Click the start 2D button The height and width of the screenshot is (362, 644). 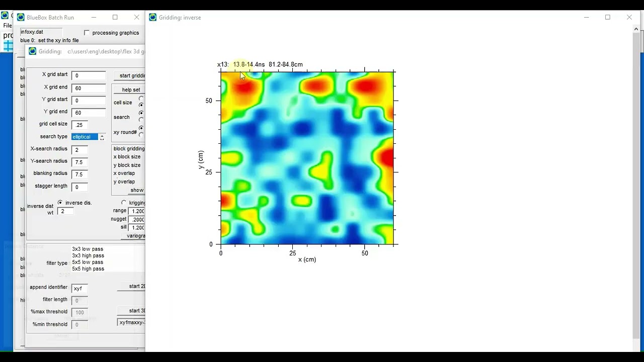[131, 287]
